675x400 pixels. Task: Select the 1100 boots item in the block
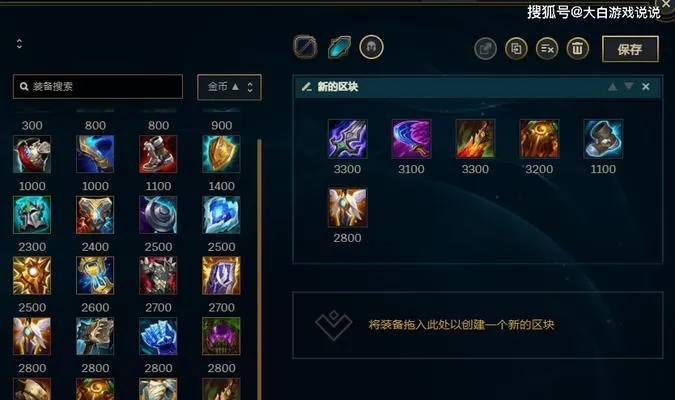603,139
